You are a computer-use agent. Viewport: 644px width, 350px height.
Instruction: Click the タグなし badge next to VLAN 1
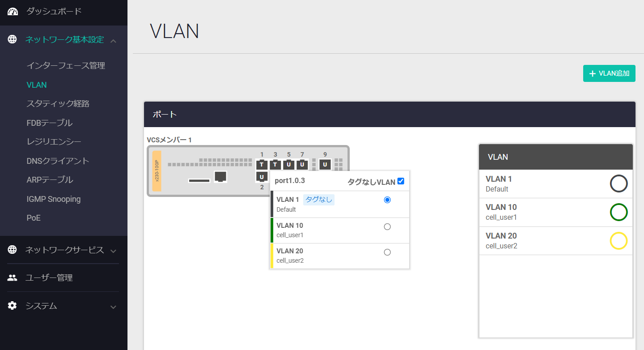click(319, 200)
